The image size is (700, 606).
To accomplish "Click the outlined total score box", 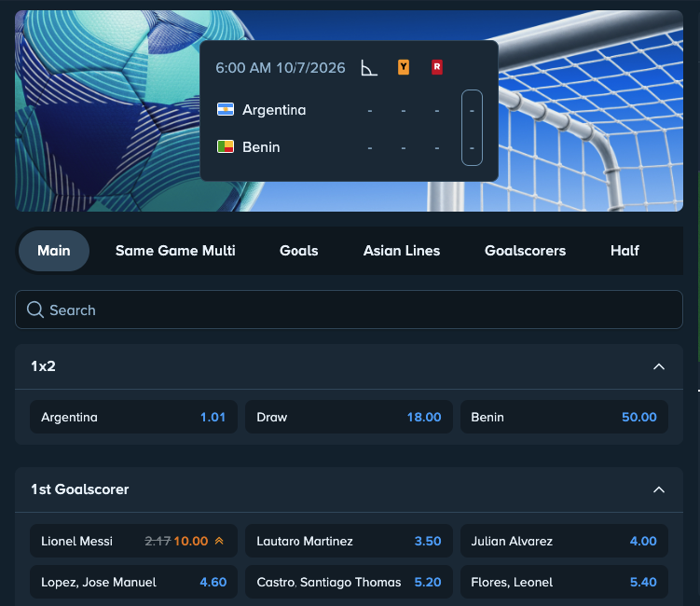I will click(x=472, y=128).
